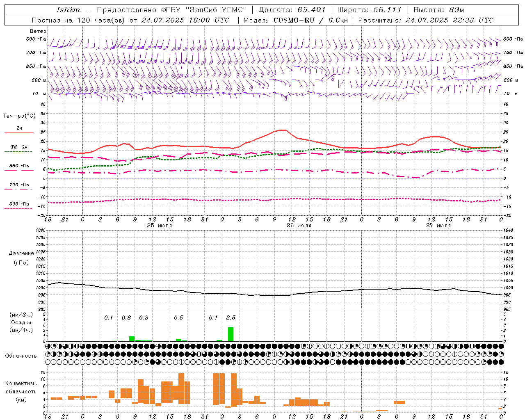
Task: Click the 10 м left wind level label
Action: point(40,94)
